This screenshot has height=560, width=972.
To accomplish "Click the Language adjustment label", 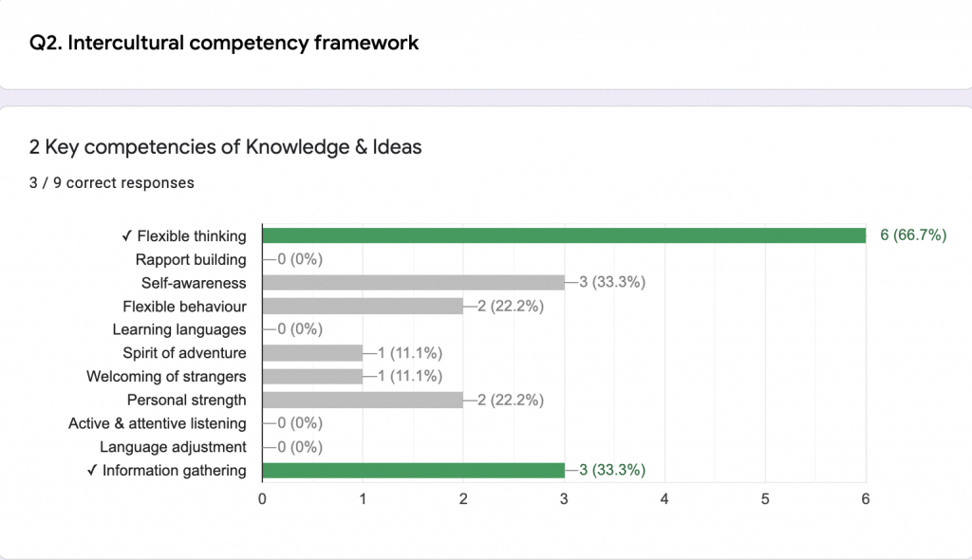I will (173, 446).
